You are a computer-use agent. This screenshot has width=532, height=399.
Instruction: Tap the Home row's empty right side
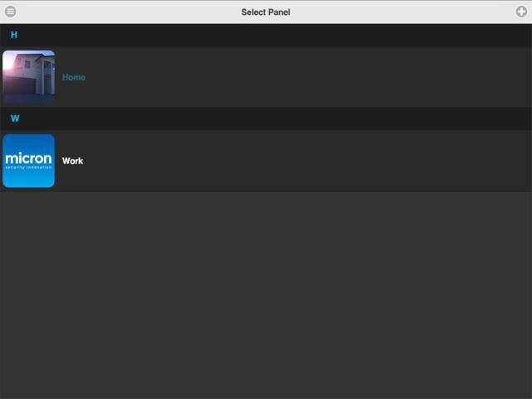(332, 77)
